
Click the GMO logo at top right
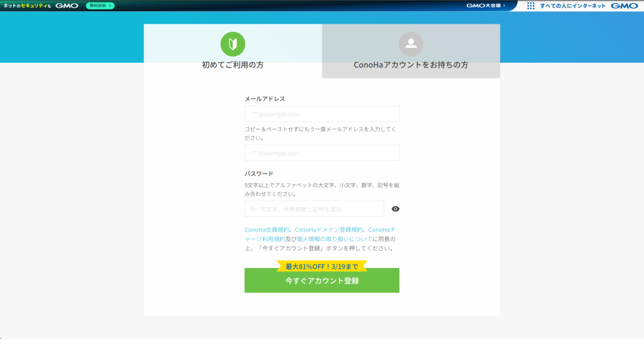[624, 6]
